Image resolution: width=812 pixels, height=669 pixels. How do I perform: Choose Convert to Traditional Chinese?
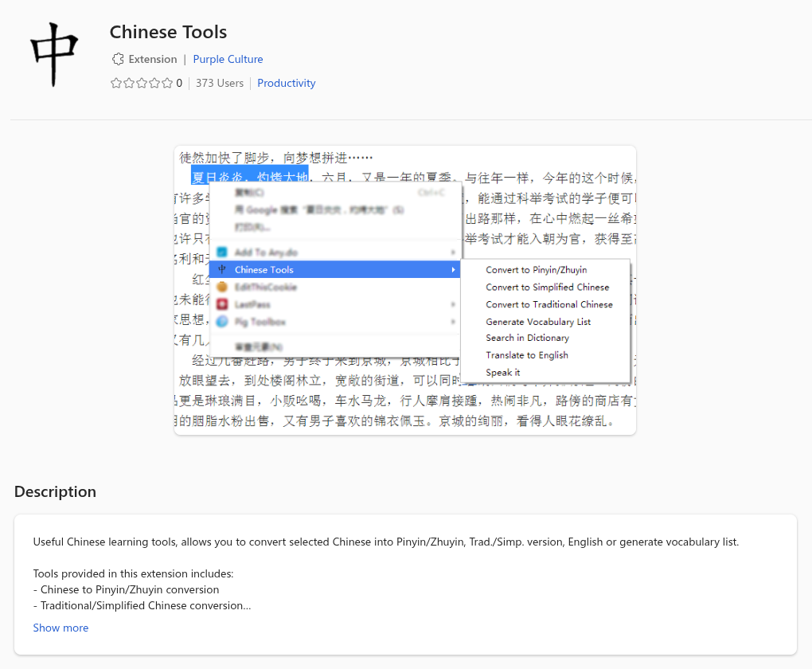point(549,304)
